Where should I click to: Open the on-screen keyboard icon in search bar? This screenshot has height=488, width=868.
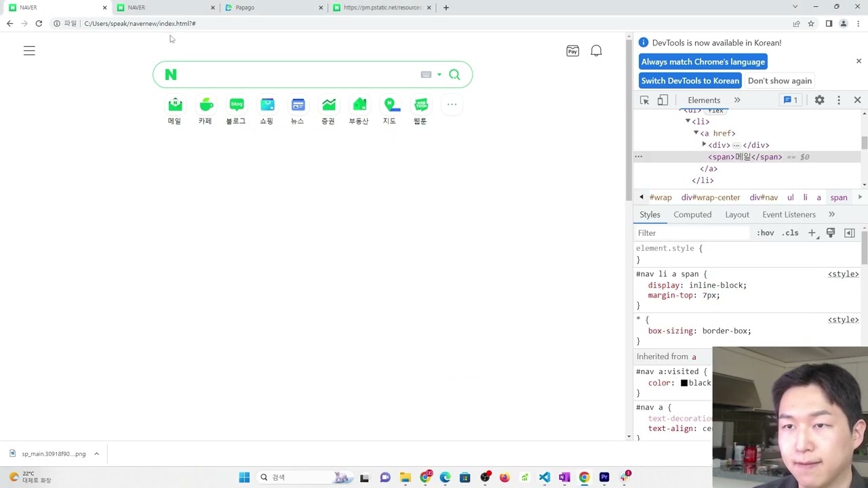(x=426, y=75)
